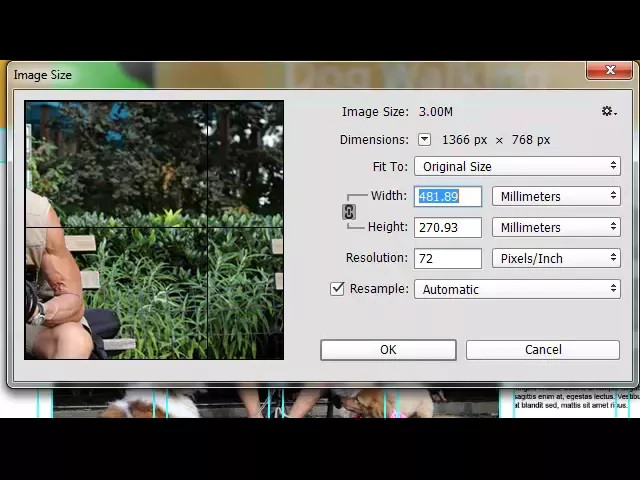
Task: Open the gear settings menu in Image Size
Action: point(609,111)
